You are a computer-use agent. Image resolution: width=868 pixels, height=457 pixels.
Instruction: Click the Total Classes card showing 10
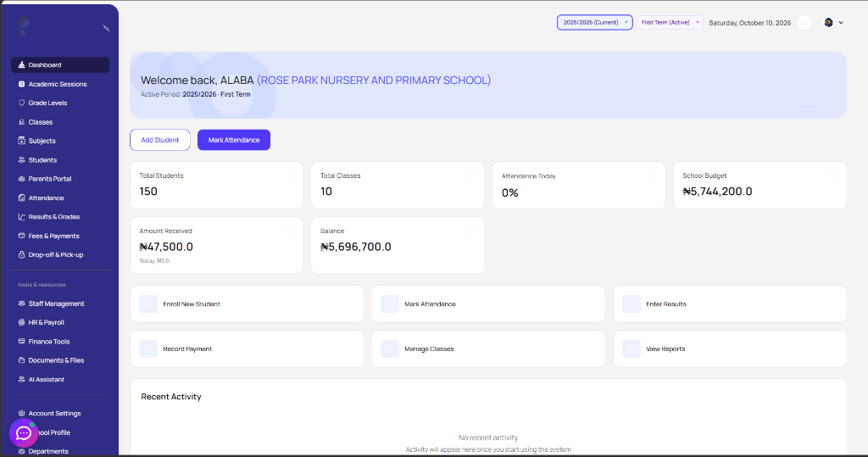tap(398, 185)
